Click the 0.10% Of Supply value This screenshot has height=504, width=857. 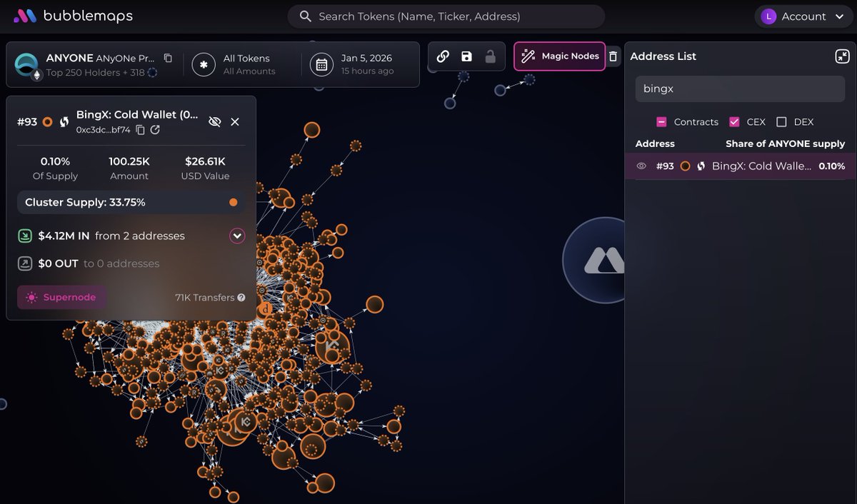pyautogui.click(x=56, y=161)
